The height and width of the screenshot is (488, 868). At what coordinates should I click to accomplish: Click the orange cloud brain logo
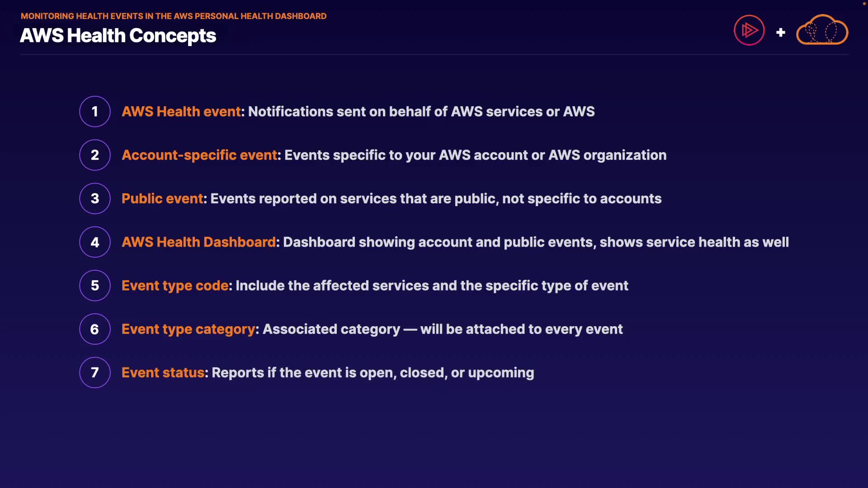pos(822,30)
